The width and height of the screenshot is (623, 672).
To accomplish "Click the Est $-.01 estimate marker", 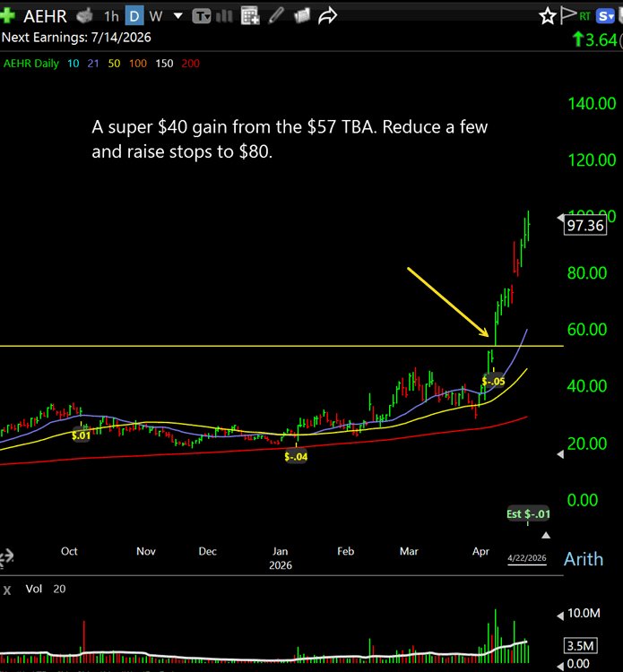I will (x=528, y=513).
